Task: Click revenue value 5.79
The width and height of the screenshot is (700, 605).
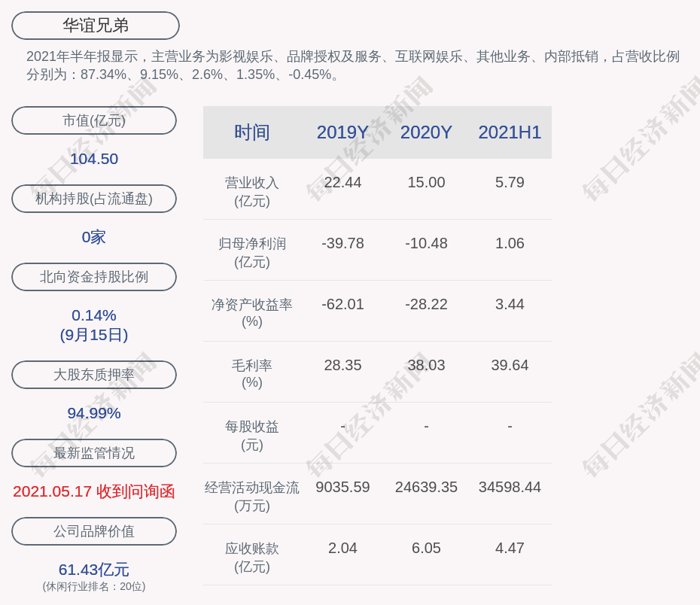Action: pyautogui.click(x=510, y=183)
